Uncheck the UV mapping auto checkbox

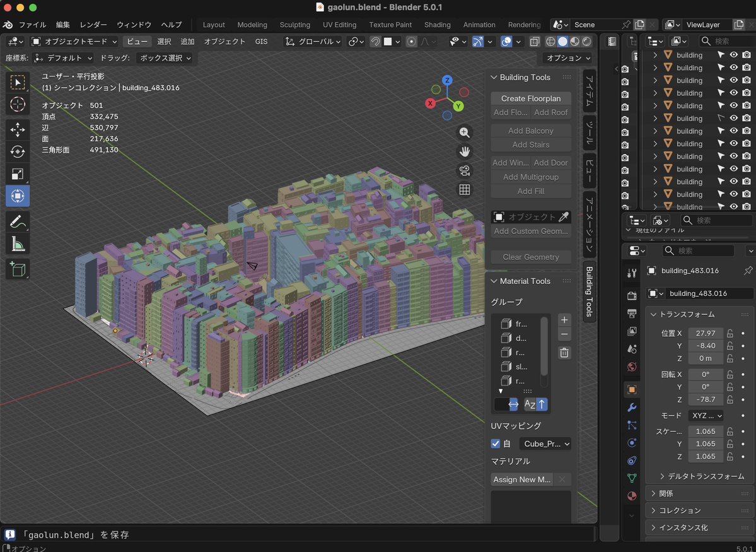(x=496, y=443)
